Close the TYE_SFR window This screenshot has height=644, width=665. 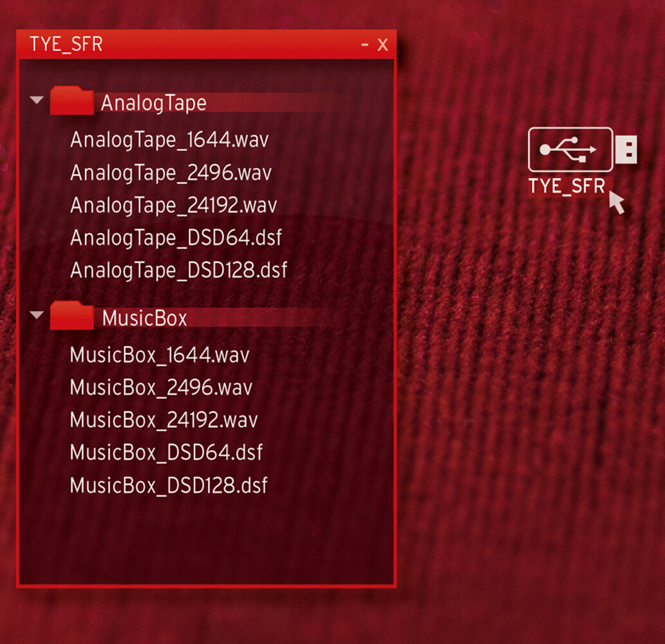click(382, 44)
